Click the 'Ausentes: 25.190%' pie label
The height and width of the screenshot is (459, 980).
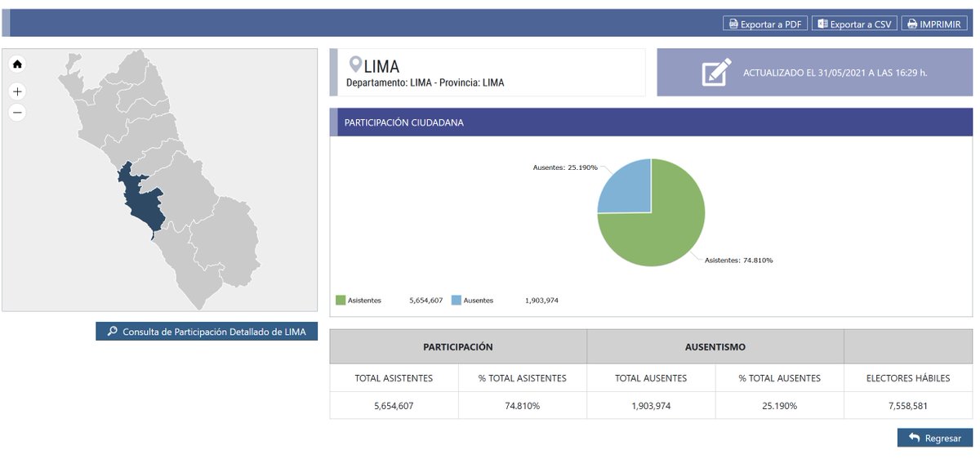point(565,167)
